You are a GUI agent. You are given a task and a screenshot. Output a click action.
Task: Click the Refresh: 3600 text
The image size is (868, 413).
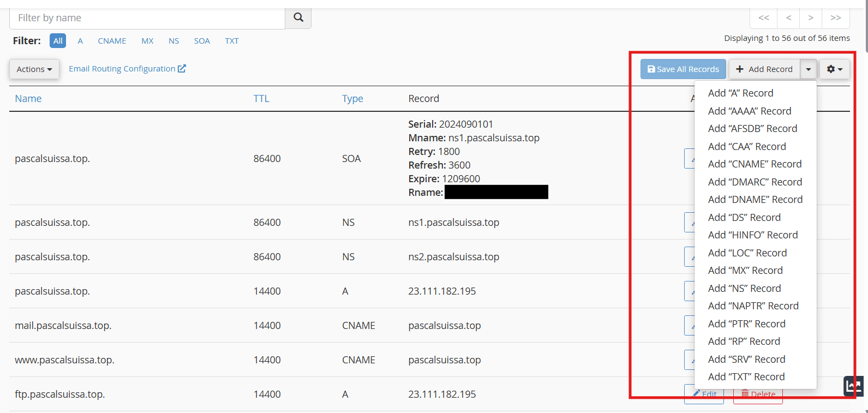click(x=439, y=165)
